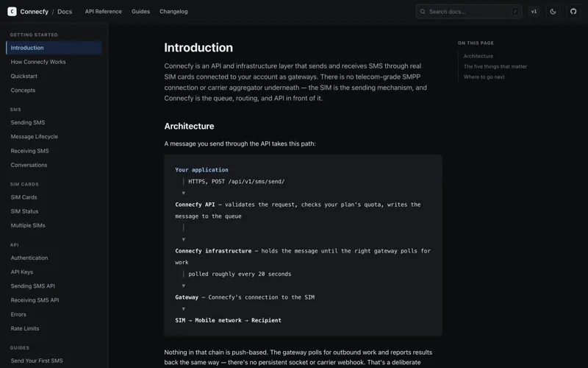Open the Guides top navigation item

click(140, 12)
